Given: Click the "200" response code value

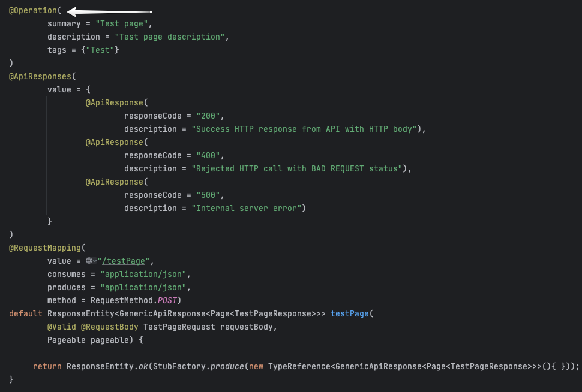Looking at the screenshot, I should point(208,116).
